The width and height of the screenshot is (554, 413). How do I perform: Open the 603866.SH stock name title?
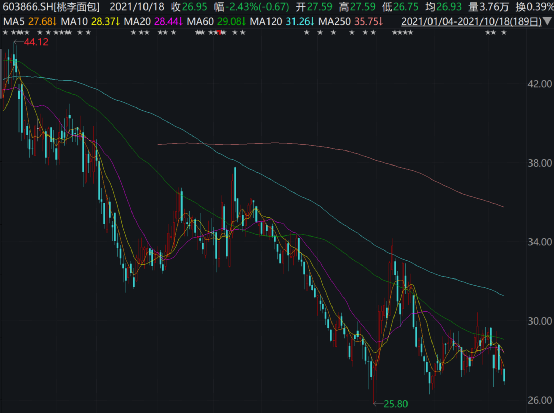[51, 7]
